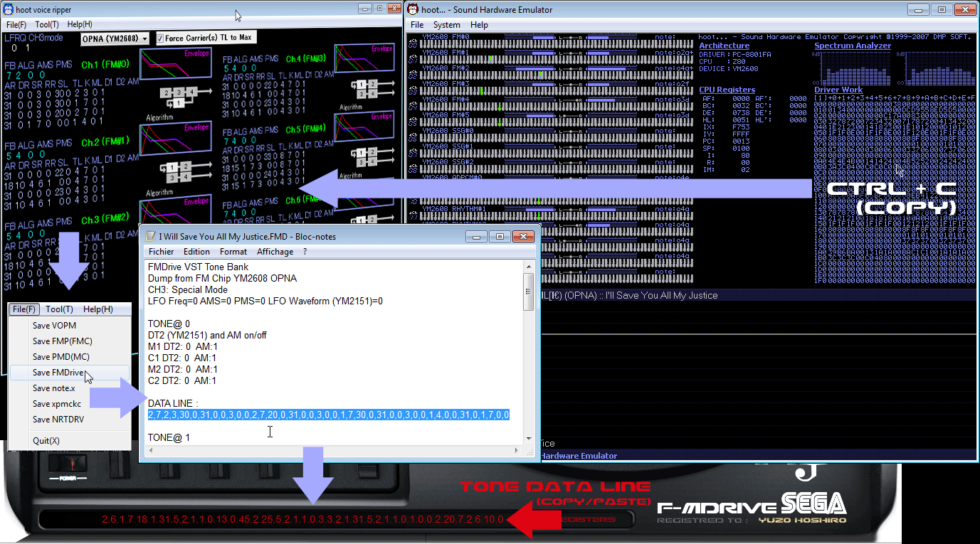
Task: Click the Ch.2 (FM#1) Algorithm diagram
Action: pyautogui.click(x=178, y=172)
